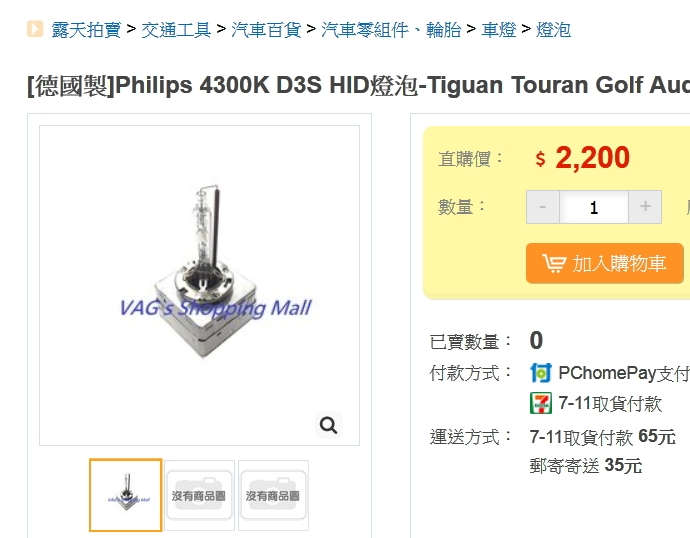Go to 燈泡 category link

click(553, 30)
